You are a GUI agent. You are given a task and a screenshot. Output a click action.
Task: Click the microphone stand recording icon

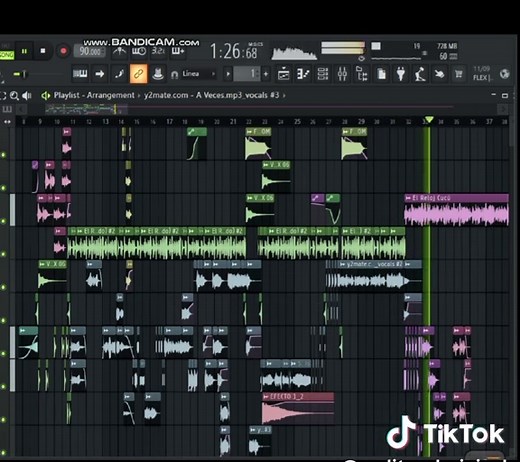coord(420,74)
